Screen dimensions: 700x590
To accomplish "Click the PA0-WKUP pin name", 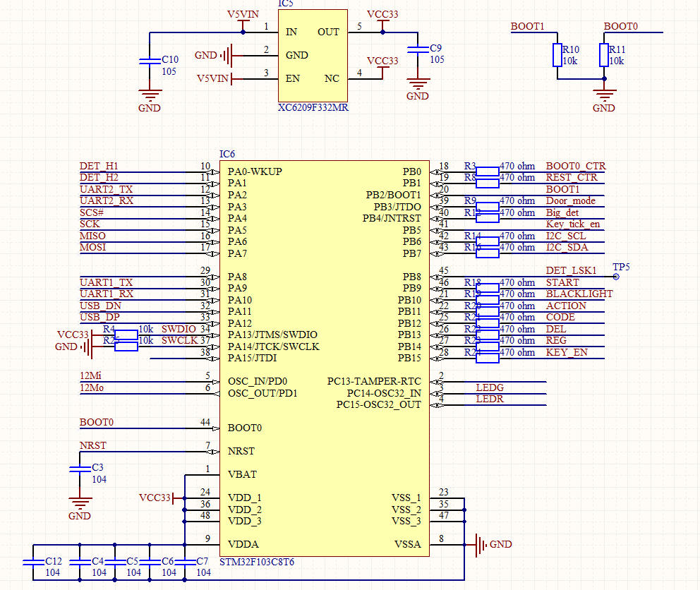I will [x=255, y=172].
